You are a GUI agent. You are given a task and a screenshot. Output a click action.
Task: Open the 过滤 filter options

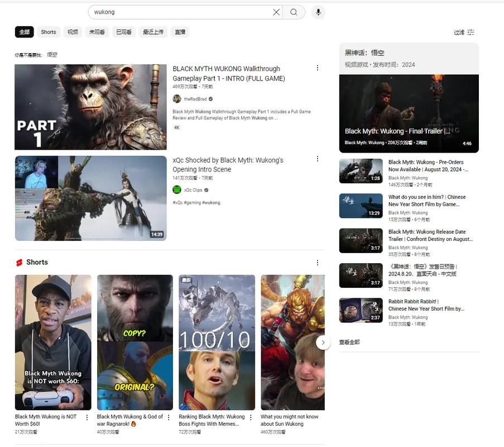coord(464,32)
